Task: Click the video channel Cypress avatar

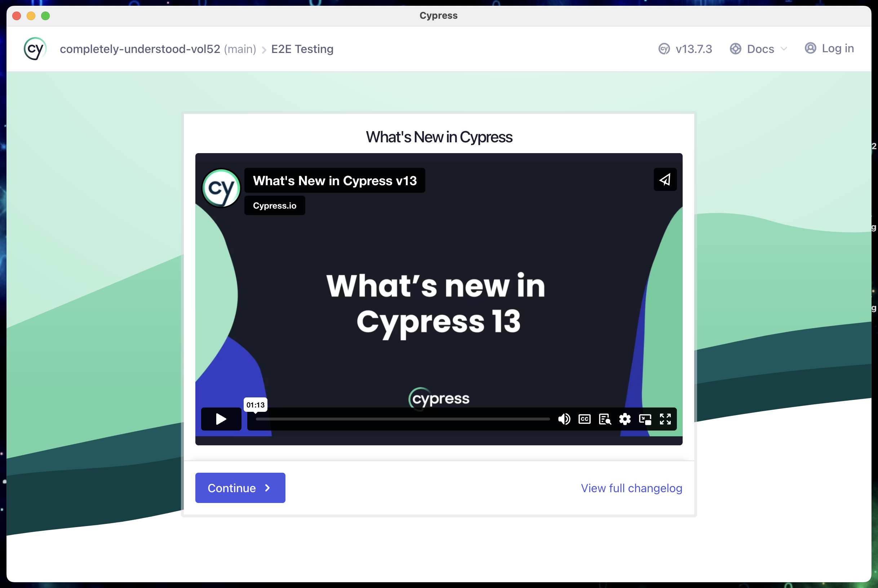Action: 221,188
